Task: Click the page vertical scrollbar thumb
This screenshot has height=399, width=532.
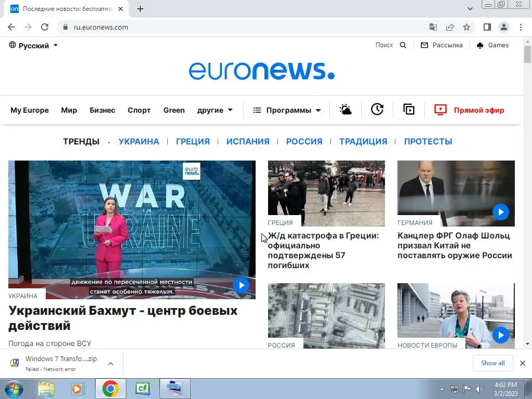Action: 527,54
